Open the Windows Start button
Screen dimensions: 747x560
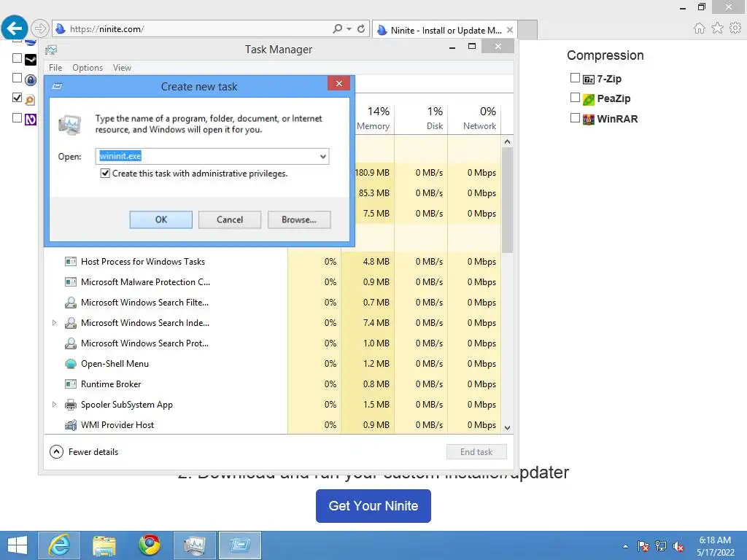pyautogui.click(x=18, y=545)
